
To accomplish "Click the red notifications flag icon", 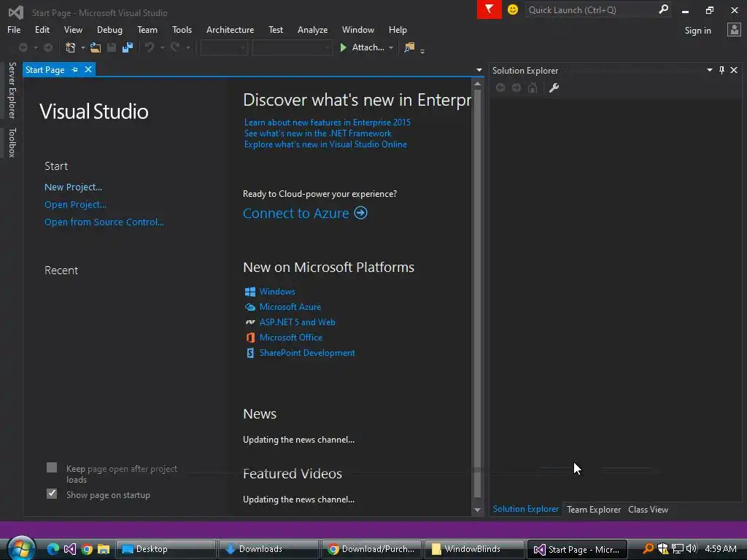I will [x=489, y=9].
